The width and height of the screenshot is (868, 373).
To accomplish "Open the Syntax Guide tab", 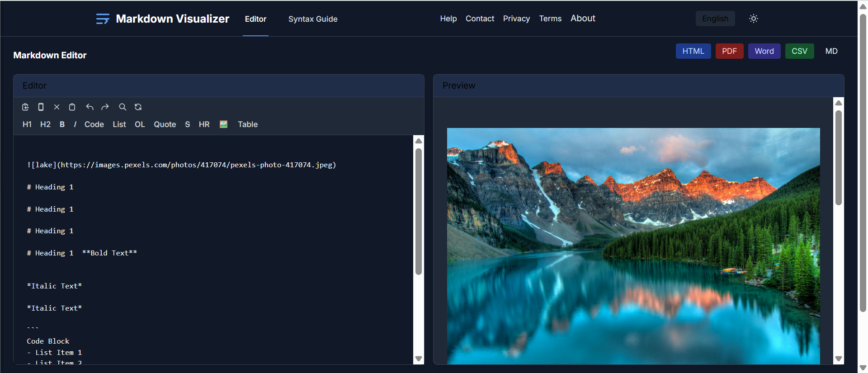I will point(313,19).
